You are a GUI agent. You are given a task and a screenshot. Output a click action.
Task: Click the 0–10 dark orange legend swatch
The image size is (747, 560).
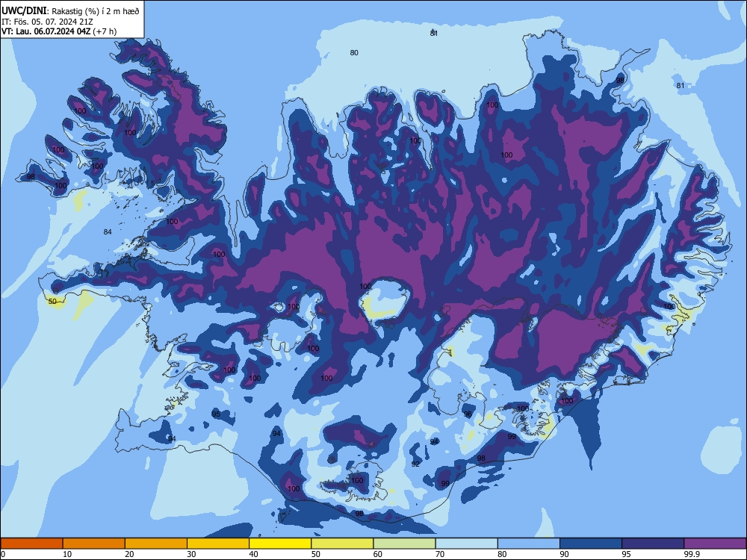click(x=31, y=544)
